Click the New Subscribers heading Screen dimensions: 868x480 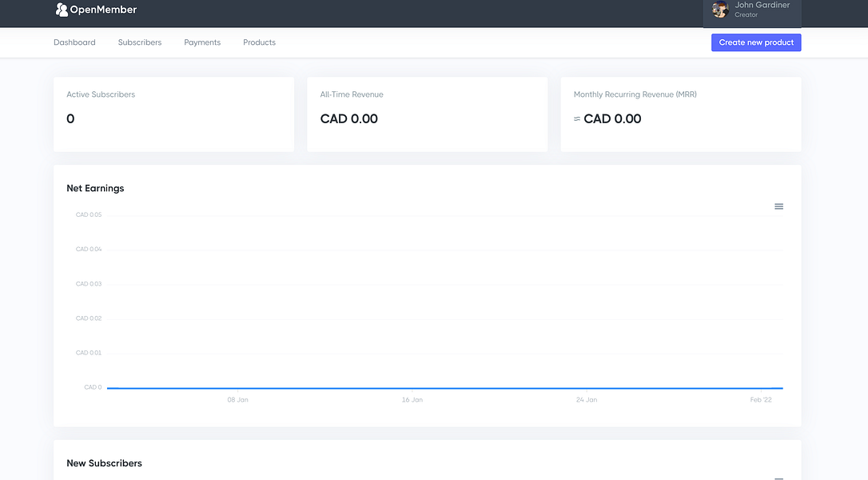tap(104, 463)
